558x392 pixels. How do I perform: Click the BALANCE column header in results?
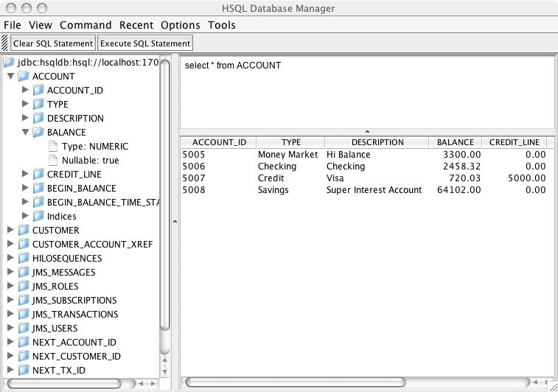(455, 142)
